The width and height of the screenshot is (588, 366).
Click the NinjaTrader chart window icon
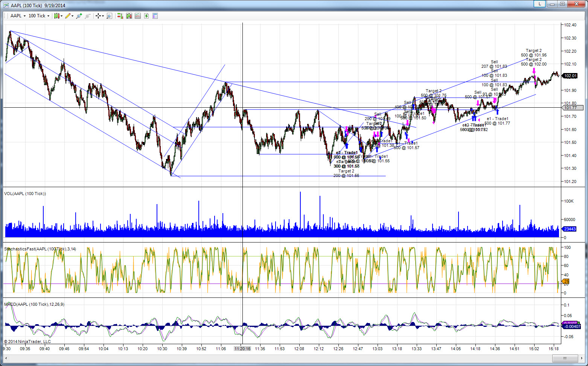point(6,6)
